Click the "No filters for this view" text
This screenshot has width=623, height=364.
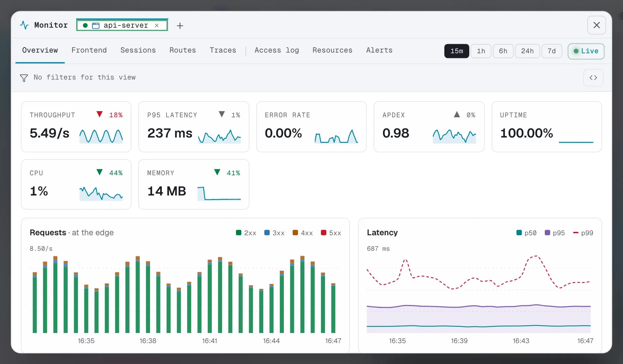[x=85, y=77]
